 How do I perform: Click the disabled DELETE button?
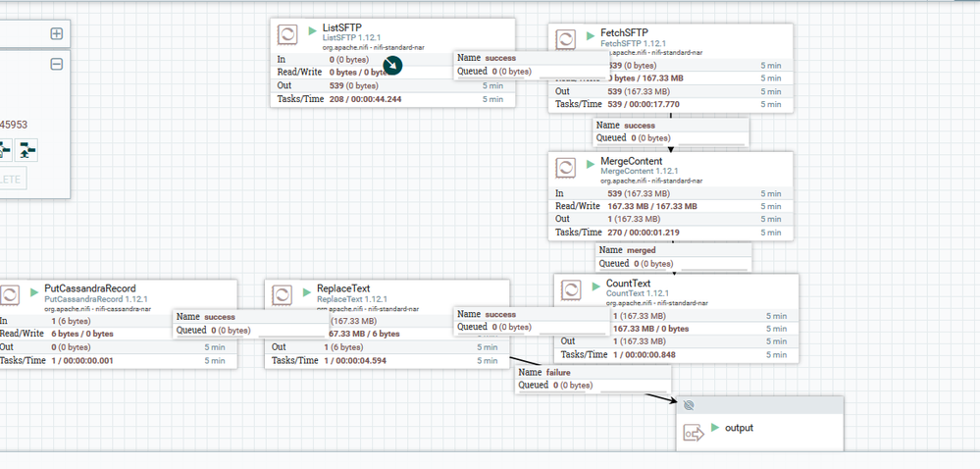(11, 180)
